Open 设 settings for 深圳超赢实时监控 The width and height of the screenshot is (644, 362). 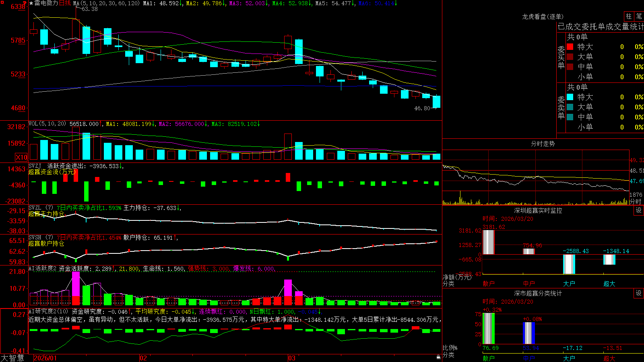[639, 210]
